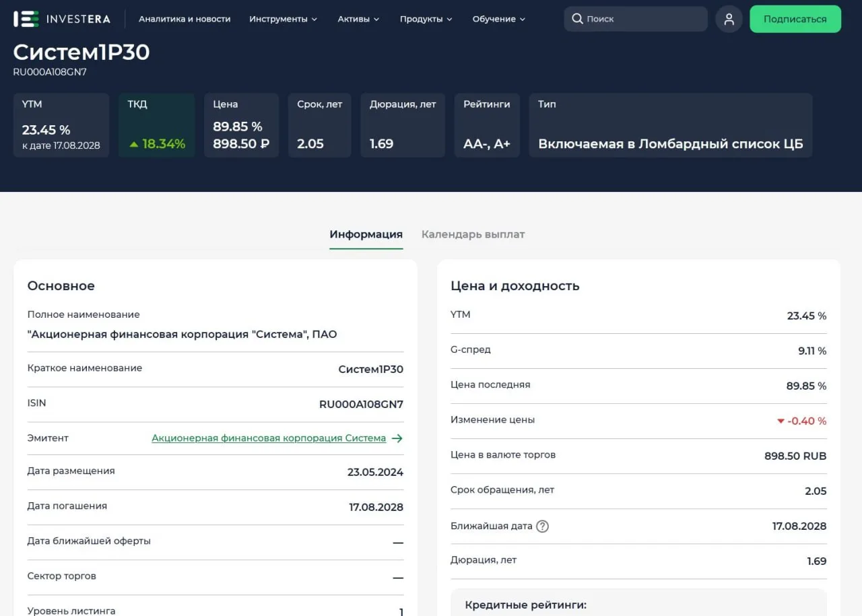The width and height of the screenshot is (862, 616).
Task: Expand the Инструменты dropdown menu
Action: pos(283,19)
